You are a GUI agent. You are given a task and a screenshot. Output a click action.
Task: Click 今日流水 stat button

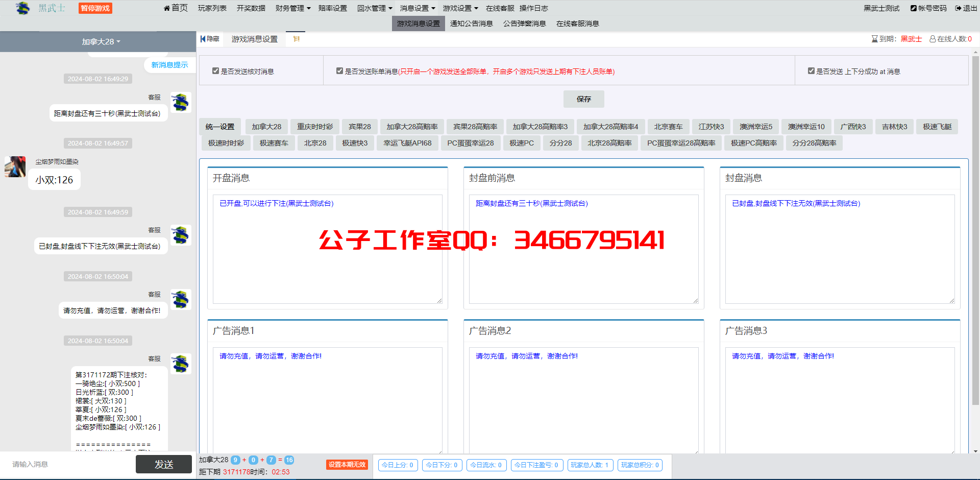point(486,465)
